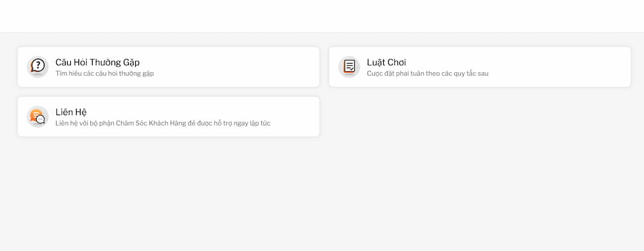644x251 pixels.
Task: Open the Câu Hỏi Thường Gặp card
Action: 168,67
